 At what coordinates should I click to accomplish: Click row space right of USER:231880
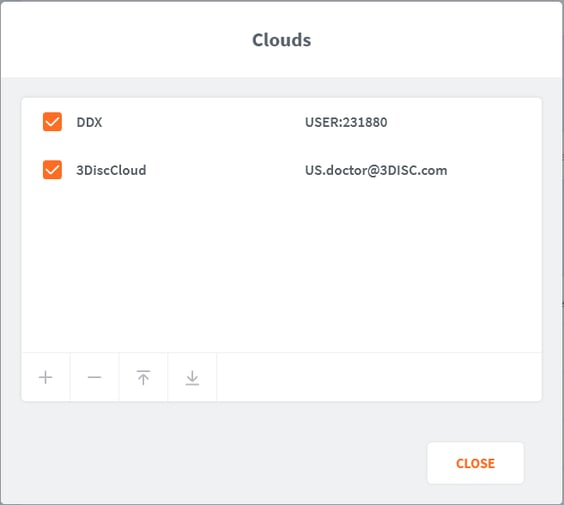464,122
